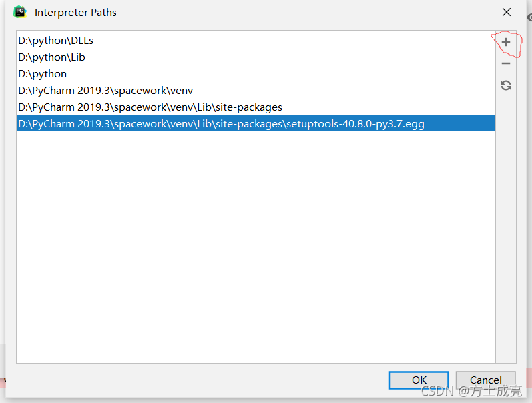Image resolution: width=532 pixels, height=403 pixels.
Task: Click the "Interpreter Paths" title text
Action: 75,13
